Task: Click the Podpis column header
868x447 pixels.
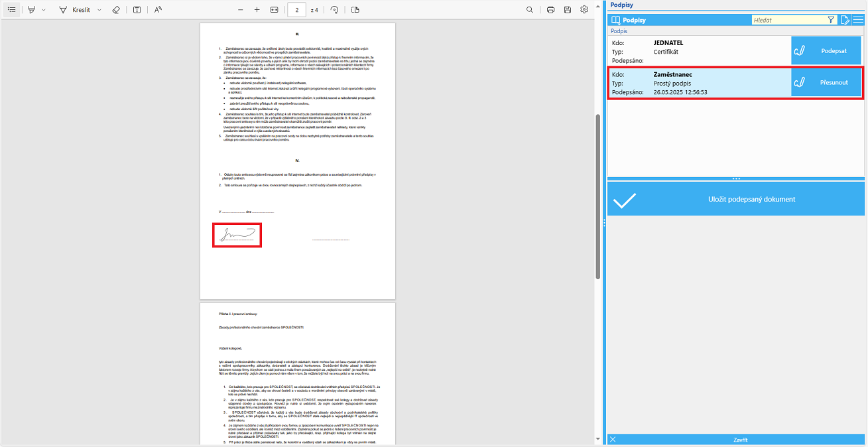Action: point(619,31)
